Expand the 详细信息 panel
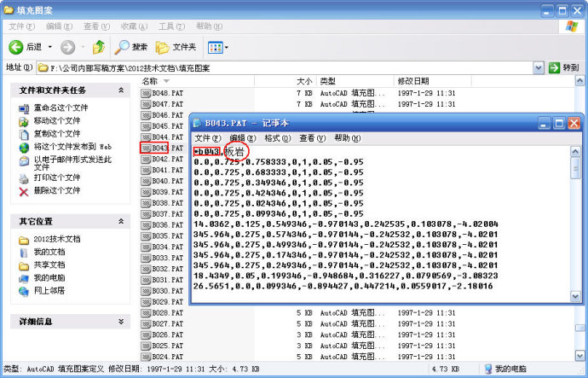This screenshot has width=588, height=378. [x=122, y=321]
